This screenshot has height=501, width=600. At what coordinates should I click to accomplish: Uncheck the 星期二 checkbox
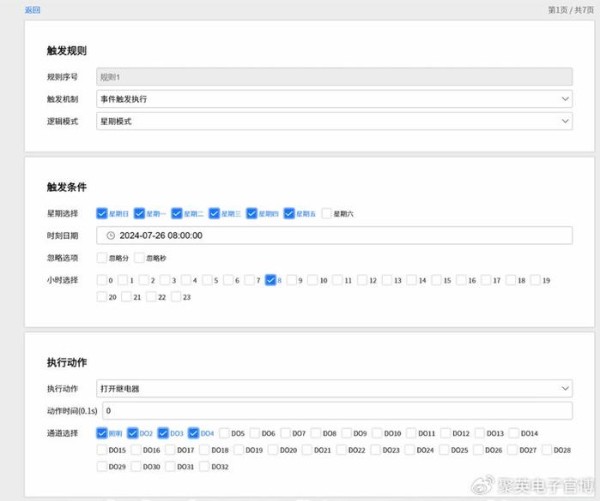[x=177, y=213]
